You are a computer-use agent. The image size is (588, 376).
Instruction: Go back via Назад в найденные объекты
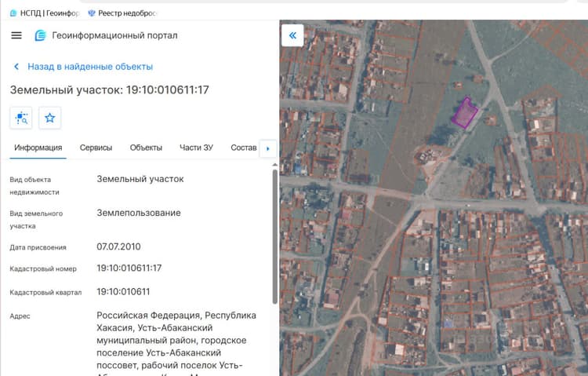pos(90,67)
